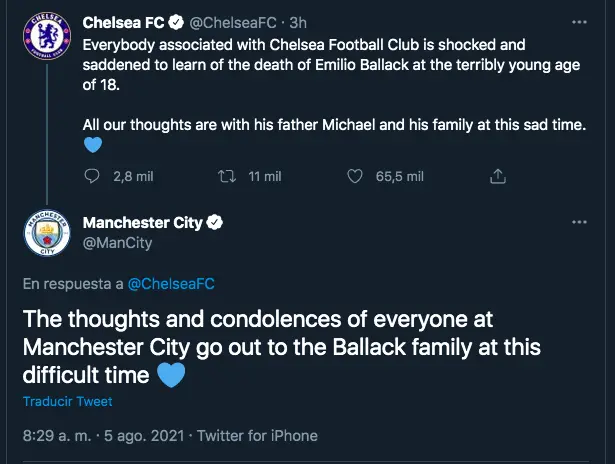Open Chelsea FC tweet options menu
This screenshot has height=464, width=615.
point(579,22)
